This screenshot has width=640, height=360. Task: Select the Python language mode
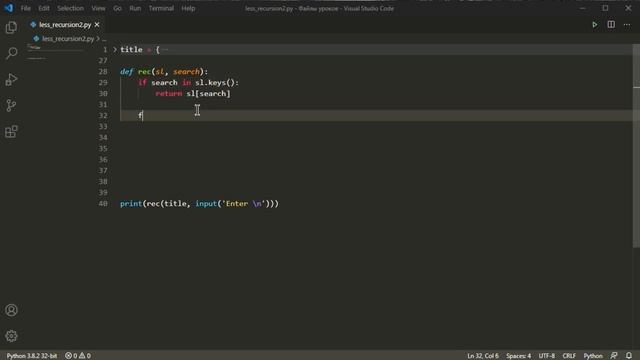[593, 356]
